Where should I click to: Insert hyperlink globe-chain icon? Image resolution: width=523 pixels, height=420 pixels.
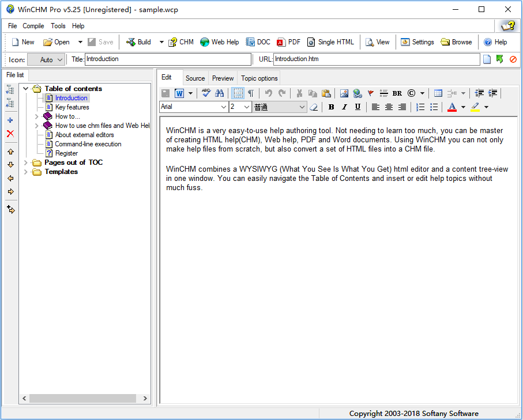point(358,93)
